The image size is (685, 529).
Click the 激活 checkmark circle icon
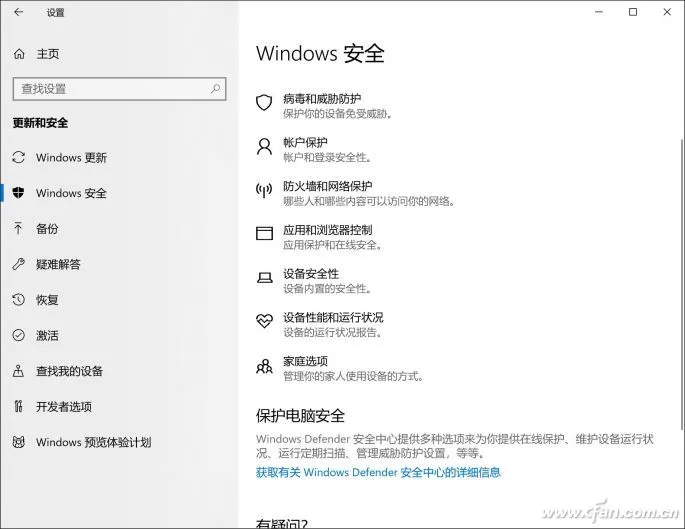[x=18, y=335]
